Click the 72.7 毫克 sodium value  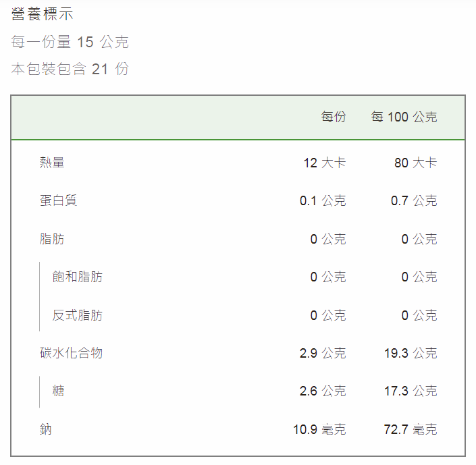point(411,429)
